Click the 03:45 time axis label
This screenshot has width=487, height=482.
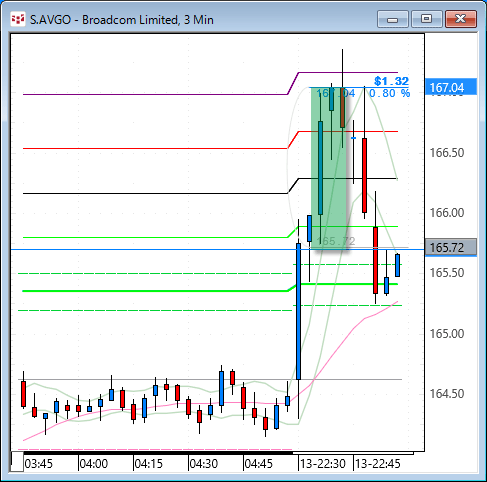tap(39, 464)
